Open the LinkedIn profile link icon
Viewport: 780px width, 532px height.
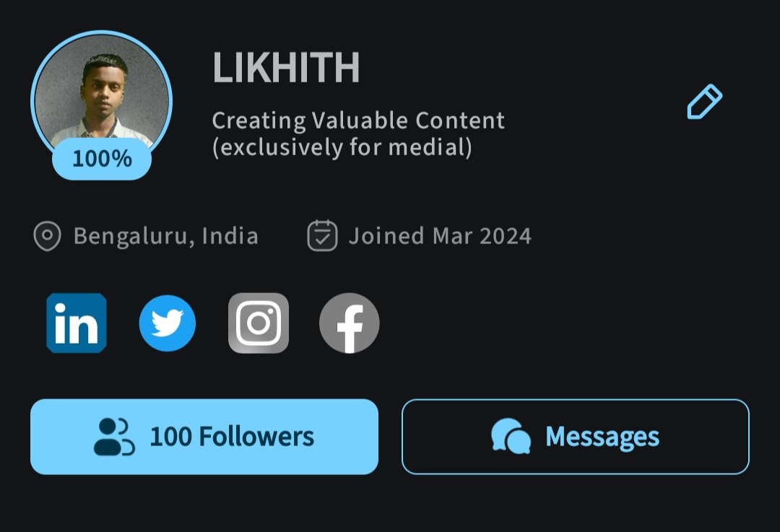[x=77, y=323]
